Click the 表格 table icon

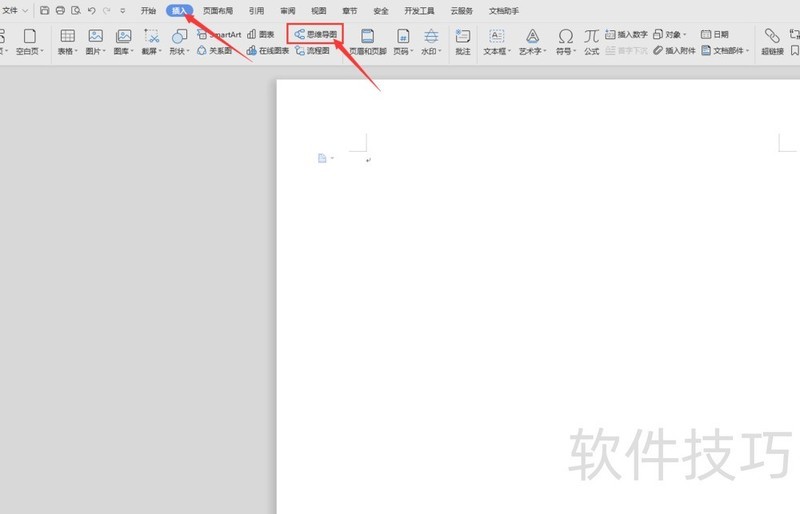click(x=67, y=36)
